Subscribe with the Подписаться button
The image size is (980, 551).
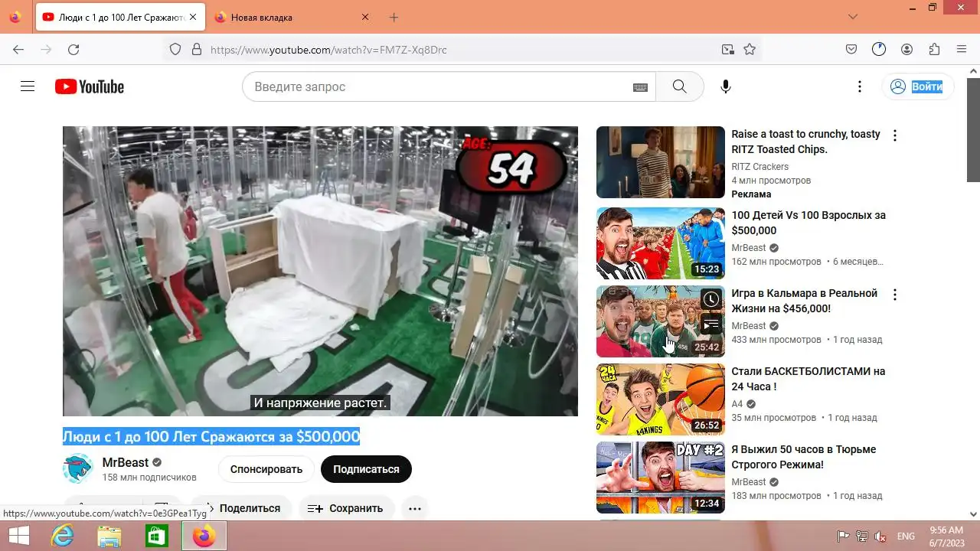pyautogui.click(x=366, y=469)
